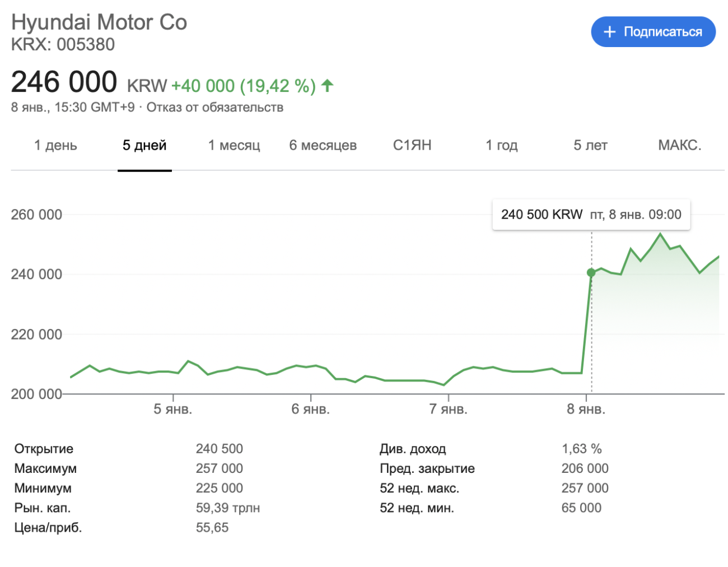Click the 220 000 y-axis label
This screenshot has width=728, height=567.
36,334
